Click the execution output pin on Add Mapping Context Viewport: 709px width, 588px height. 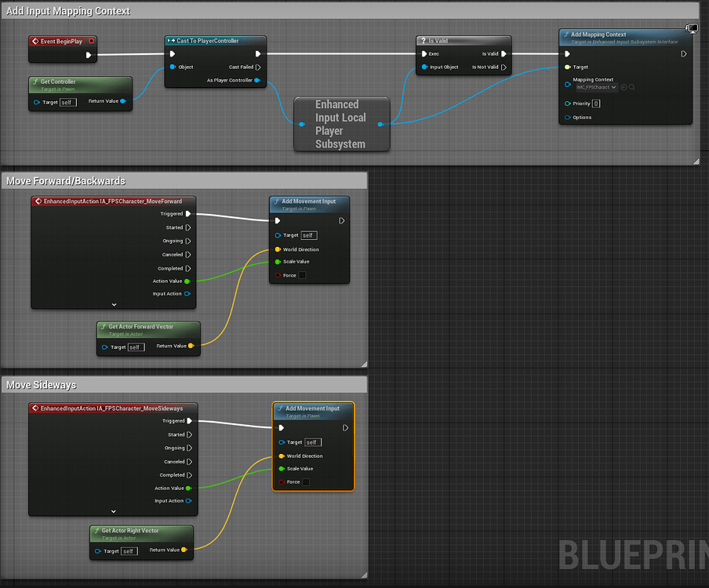click(x=683, y=54)
